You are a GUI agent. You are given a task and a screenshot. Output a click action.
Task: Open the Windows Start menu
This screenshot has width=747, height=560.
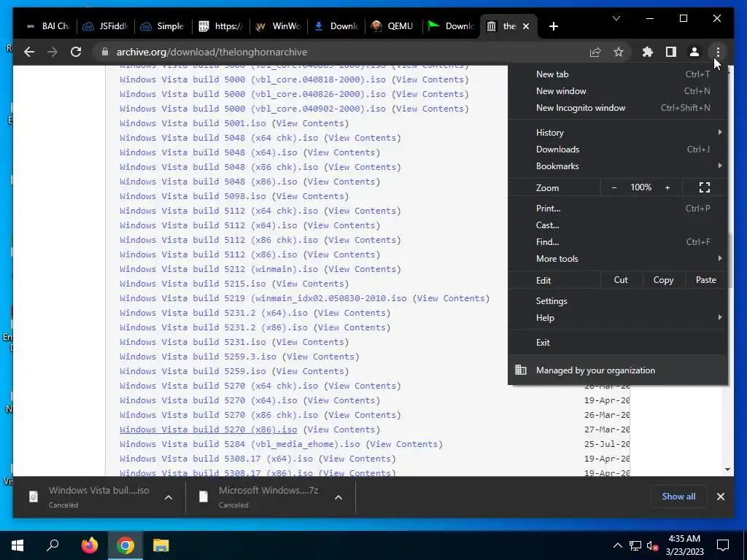click(18, 545)
